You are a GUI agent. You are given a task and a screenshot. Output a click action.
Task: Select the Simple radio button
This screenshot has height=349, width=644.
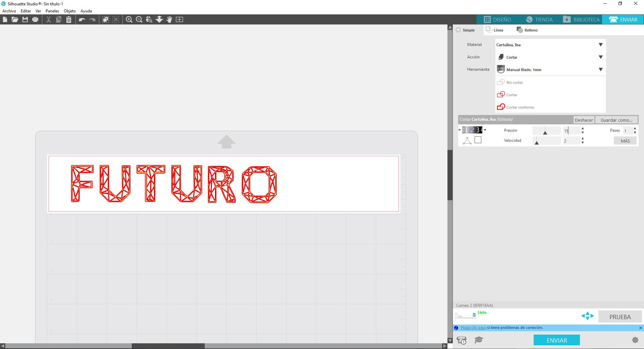[458, 30]
